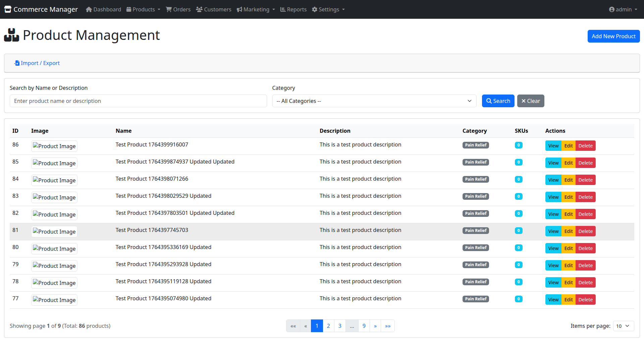The height and width of the screenshot is (362, 644).
Task: Delete Test Product 1764395074980
Action: point(585,299)
